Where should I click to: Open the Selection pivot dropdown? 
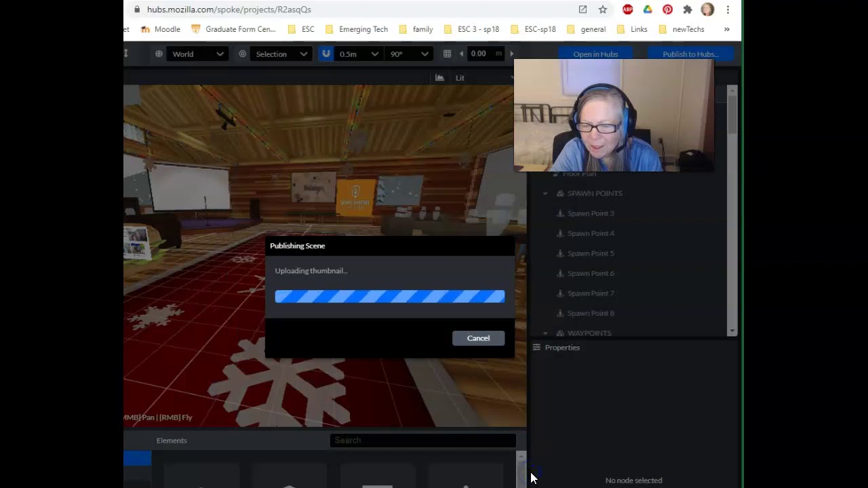pos(281,54)
